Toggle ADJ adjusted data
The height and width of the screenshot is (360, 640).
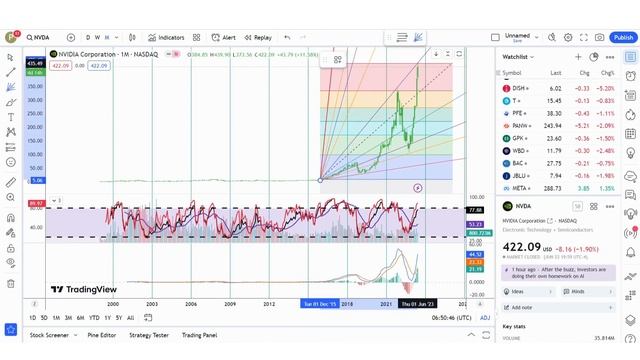tap(485, 318)
